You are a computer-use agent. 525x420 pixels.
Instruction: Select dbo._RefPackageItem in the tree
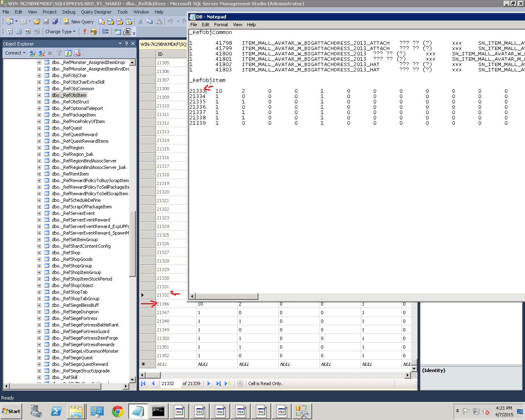tap(74, 115)
